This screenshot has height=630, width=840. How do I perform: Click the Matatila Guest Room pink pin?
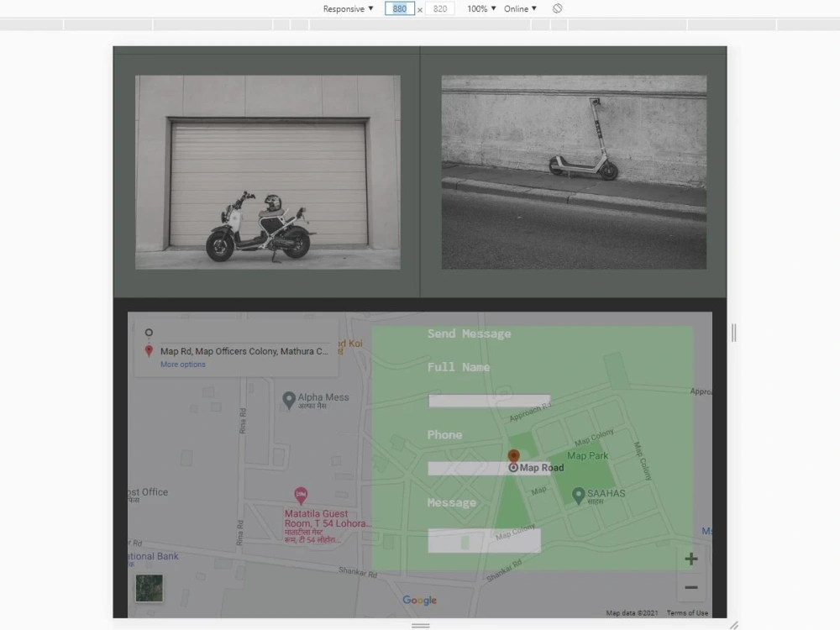point(301,496)
